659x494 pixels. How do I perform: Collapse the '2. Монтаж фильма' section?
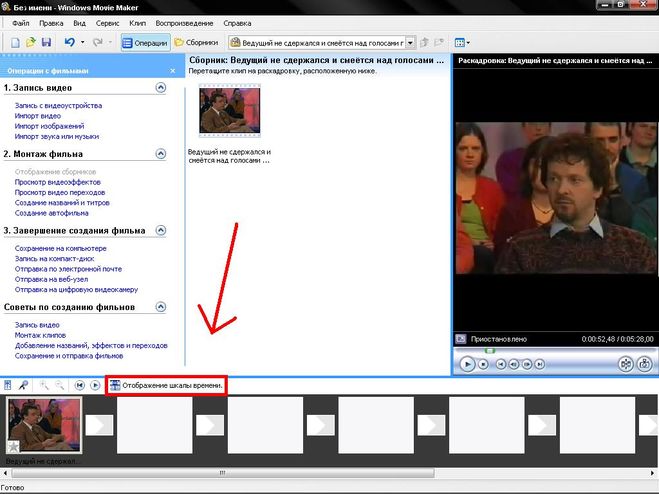point(161,153)
